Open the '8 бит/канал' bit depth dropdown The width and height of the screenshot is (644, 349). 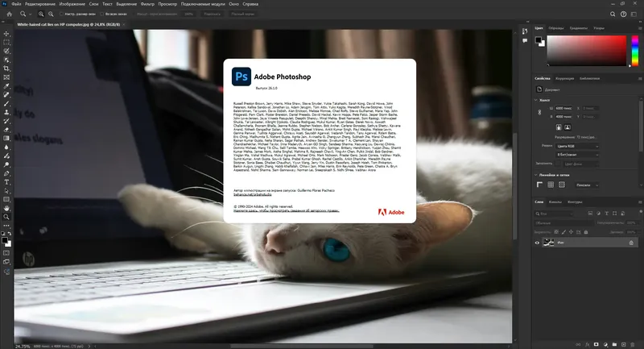click(577, 155)
